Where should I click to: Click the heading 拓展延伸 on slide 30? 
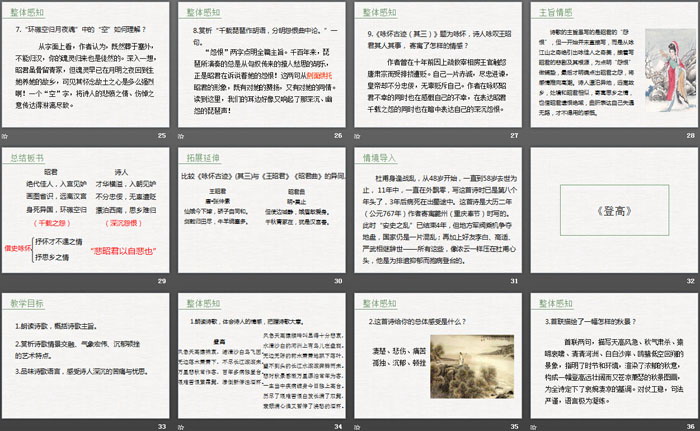[x=203, y=158]
